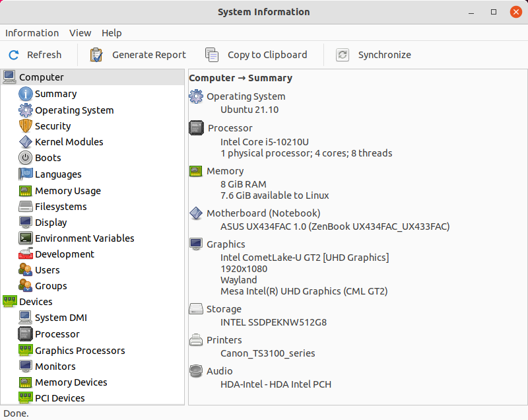Open Graphics Processors under Devices
Image resolution: width=528 pixels, height=420 pixels.
80,351
